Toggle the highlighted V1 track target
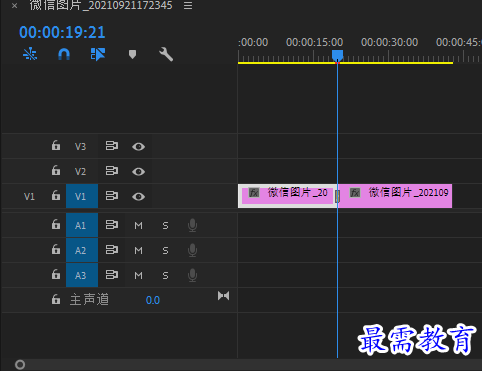The image size is (482, 371). [x=82, y=196]
